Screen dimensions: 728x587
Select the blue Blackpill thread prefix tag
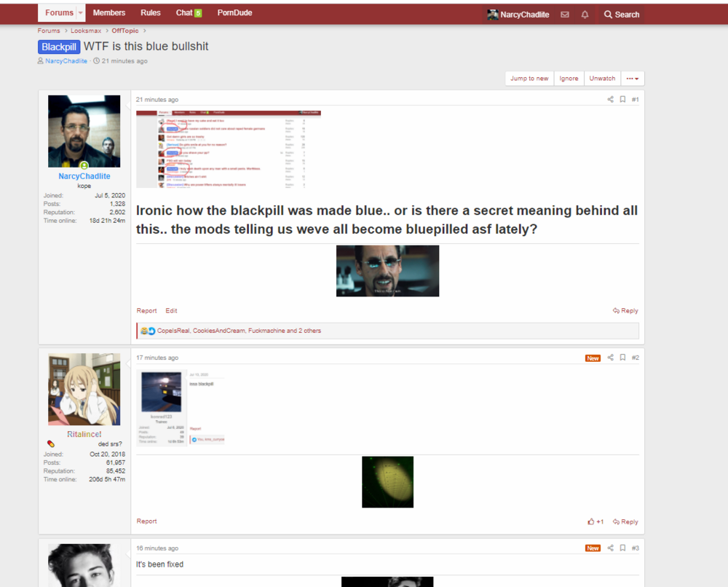pos(58,47)
